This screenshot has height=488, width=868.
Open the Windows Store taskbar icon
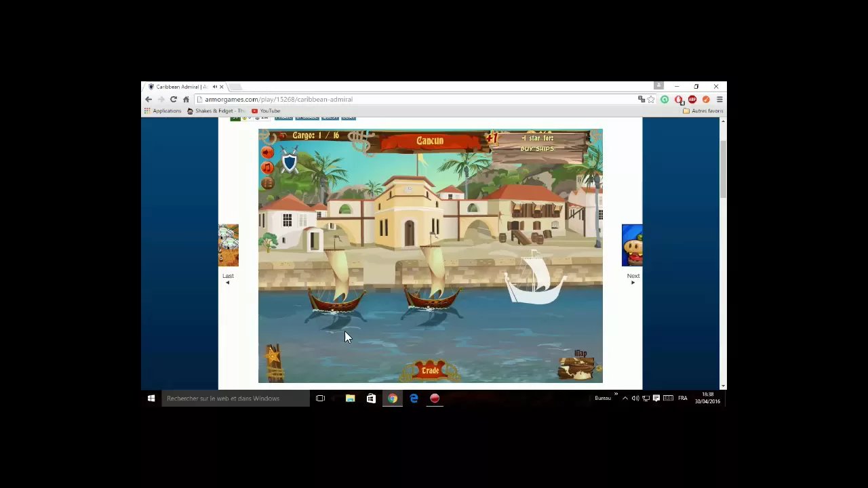[371, 399]
